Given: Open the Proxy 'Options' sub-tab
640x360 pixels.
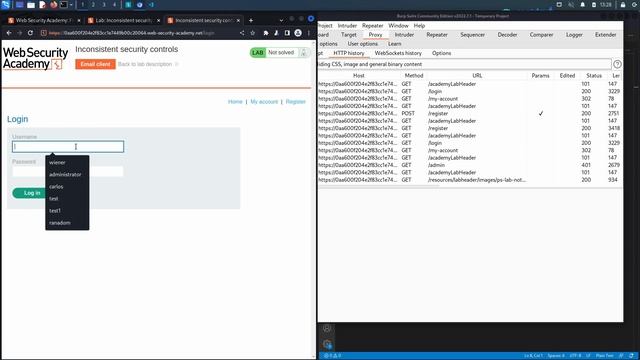Looking at the screenshot, I should click(442, 53).
